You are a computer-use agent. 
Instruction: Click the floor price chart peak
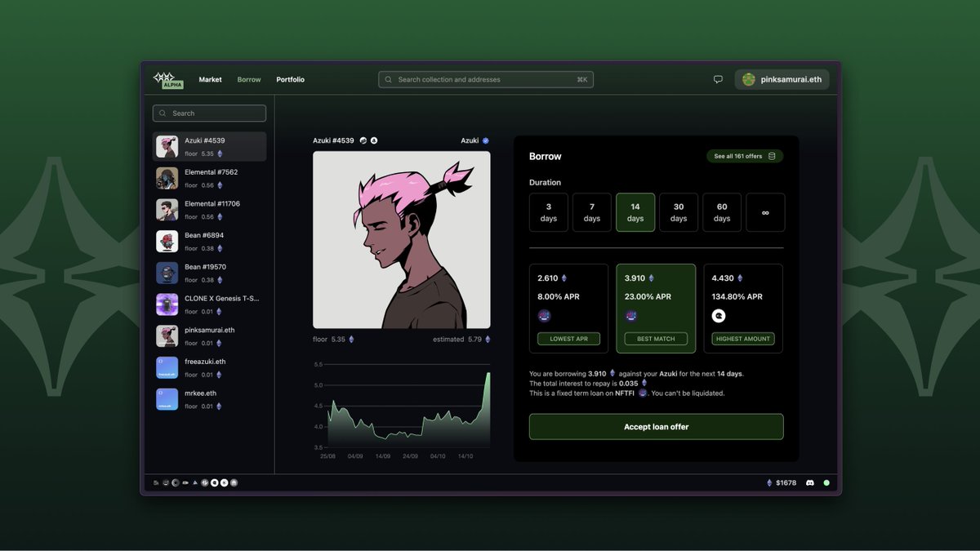[x=488, y=374]
